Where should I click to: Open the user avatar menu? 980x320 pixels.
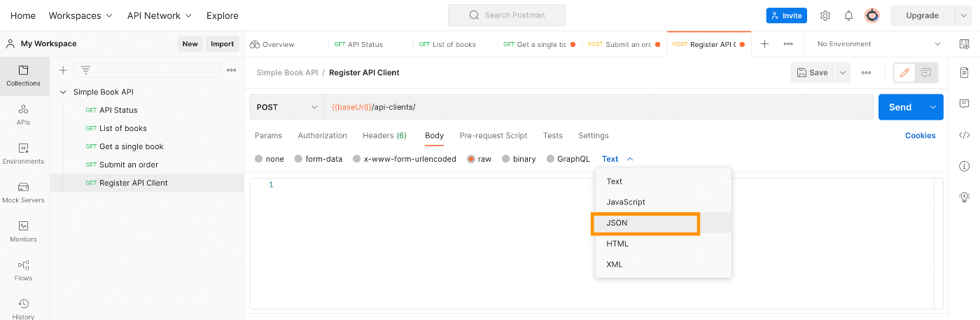pos(872,15)
